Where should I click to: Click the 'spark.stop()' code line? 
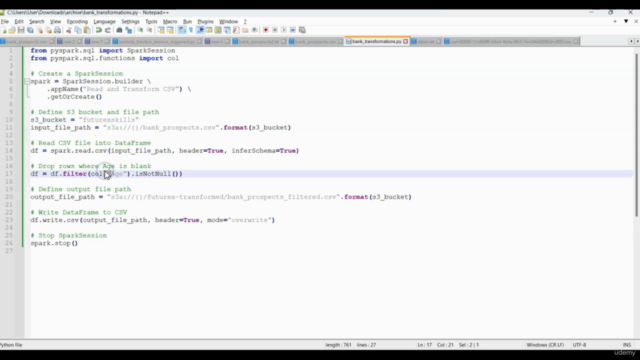pyautogui.click(x=54, y=243)
